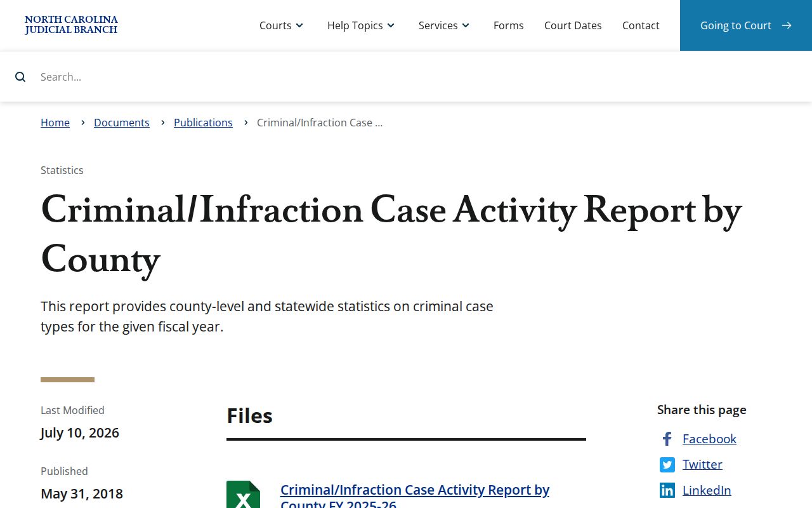The width and height of the screenshot is (812, 508).
Task: Share the page via Facebook link
Action: pyautogui.click(x=709, y=439)
